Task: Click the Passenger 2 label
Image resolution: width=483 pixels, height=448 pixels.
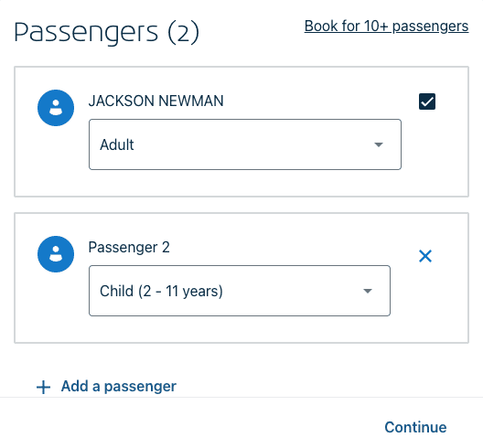Action: (129, 247)
